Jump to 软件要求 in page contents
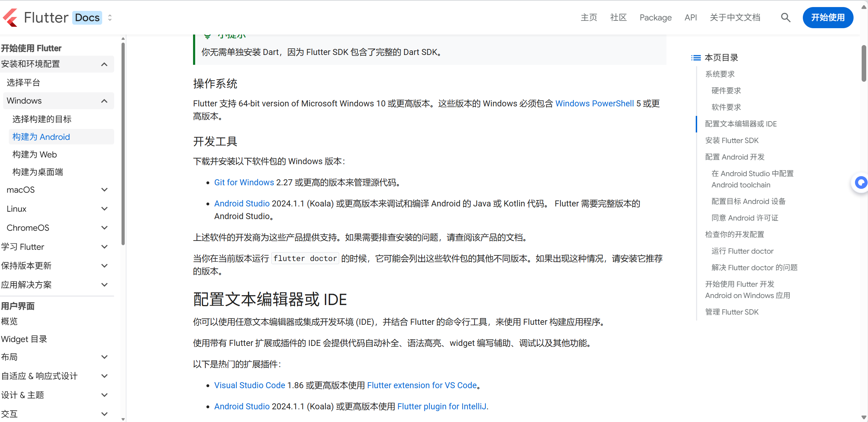The height and width of the screenshot is (422, 868). pos(726,107)
